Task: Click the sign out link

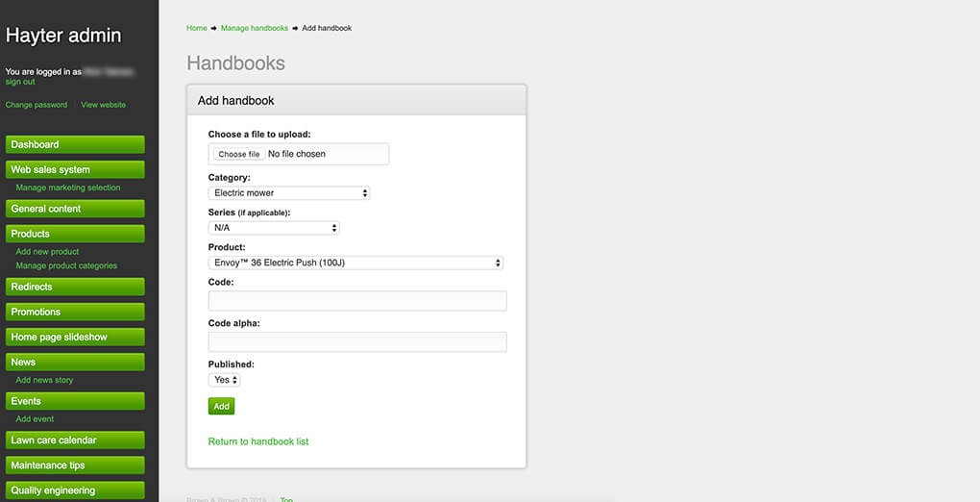Action: (20, 82)
